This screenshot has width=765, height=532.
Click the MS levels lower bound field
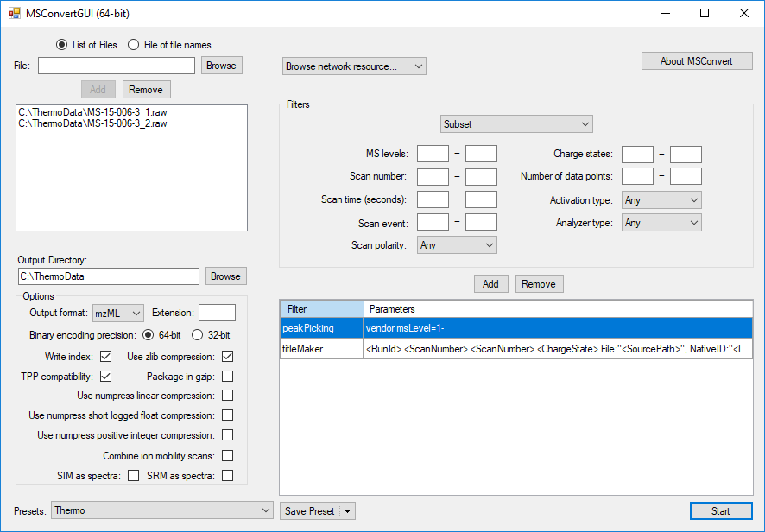tap(433, 154)
